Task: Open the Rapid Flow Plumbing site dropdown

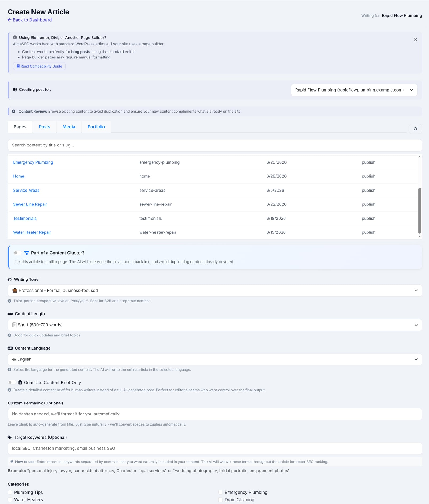Action: pos(354,90)
